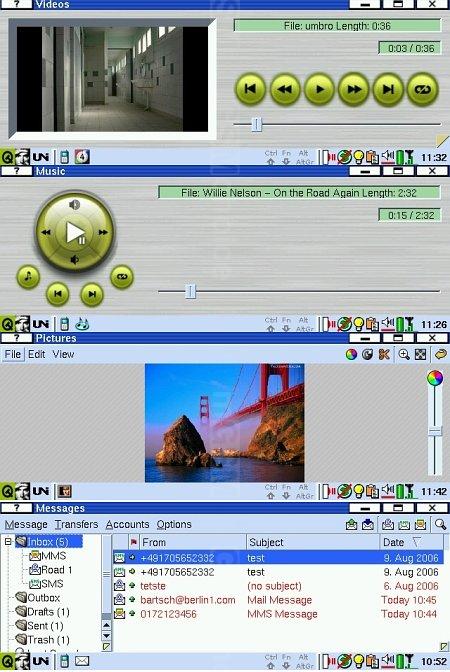The image size is (450, 672).
Task: Select the Drafts (1) folder
Action: (x=42, y=612)
